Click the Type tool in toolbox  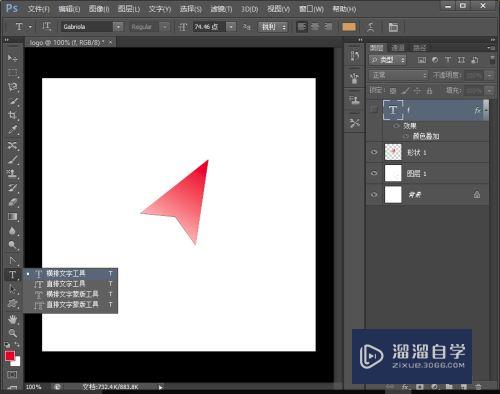pyautogui.click(x=12, y=275)
